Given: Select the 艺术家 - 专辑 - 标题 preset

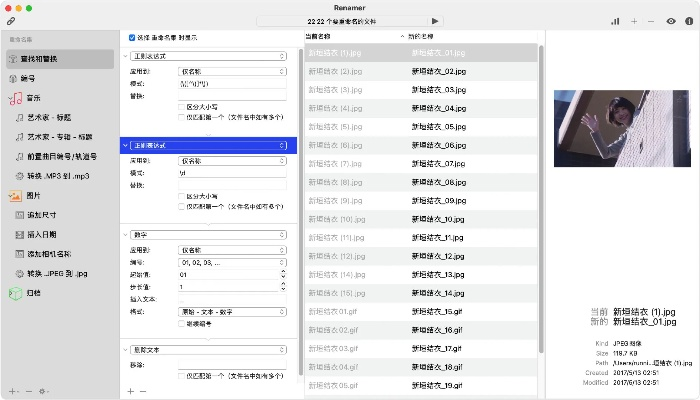Looking at the screenshot, I should 60,137.
